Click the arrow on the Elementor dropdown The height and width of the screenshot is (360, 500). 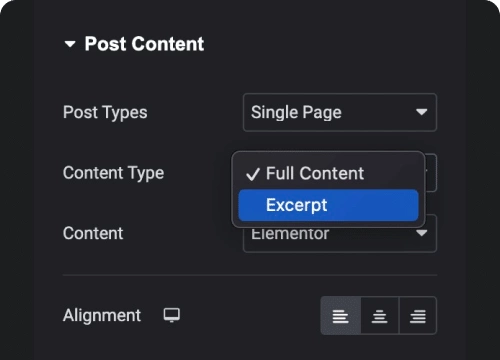tap(422, 233)
